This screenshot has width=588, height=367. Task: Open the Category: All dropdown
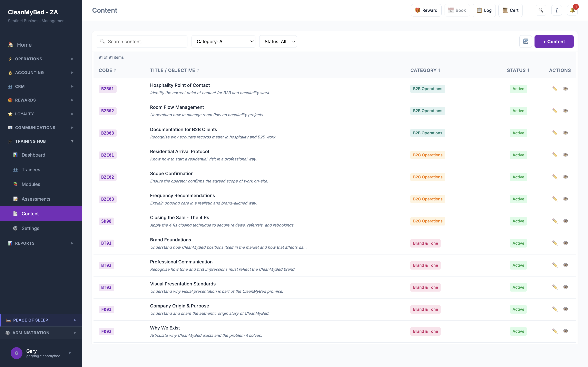(x=223, y=42)
